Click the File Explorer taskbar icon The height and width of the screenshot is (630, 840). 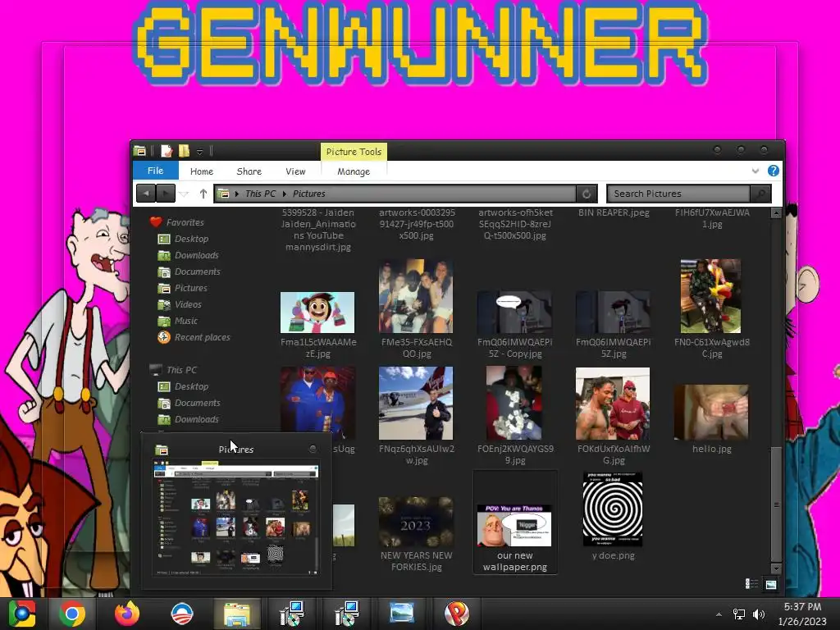[x=237, y=614]
